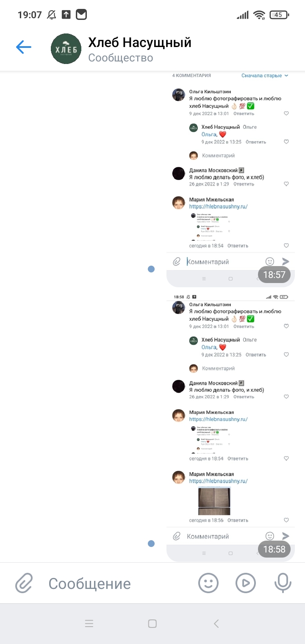Tap the Wi-Fi icon in status bar

tap(259, 15)
